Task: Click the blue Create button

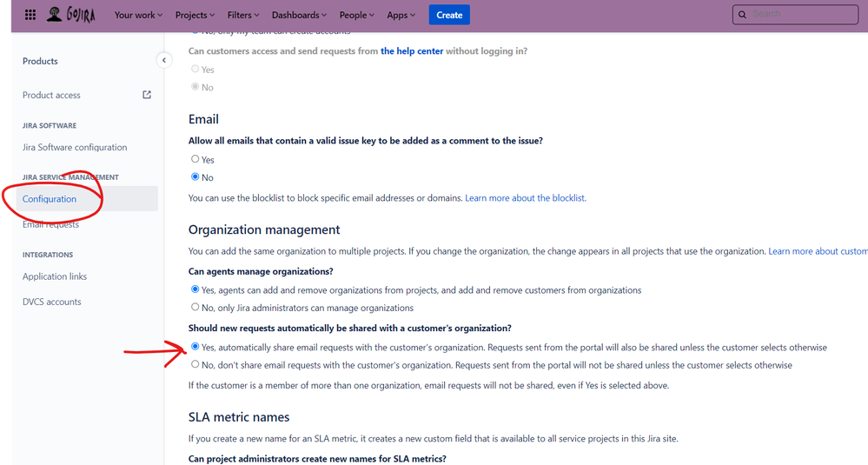Action: point(449,15)
